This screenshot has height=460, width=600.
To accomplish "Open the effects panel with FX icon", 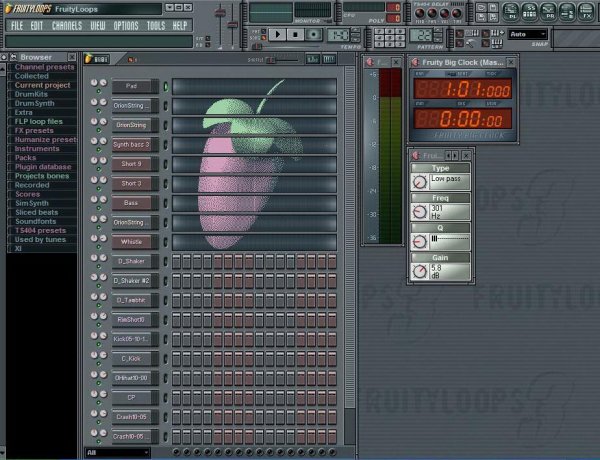I will point(585,12).
